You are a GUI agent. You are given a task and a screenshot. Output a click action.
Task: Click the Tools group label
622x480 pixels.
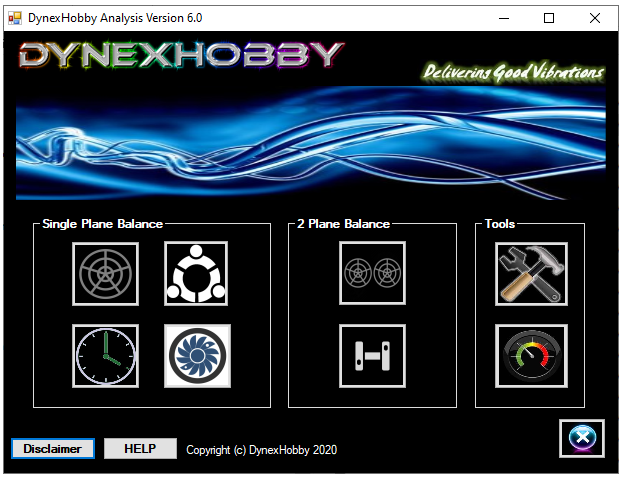pos(500,224)
